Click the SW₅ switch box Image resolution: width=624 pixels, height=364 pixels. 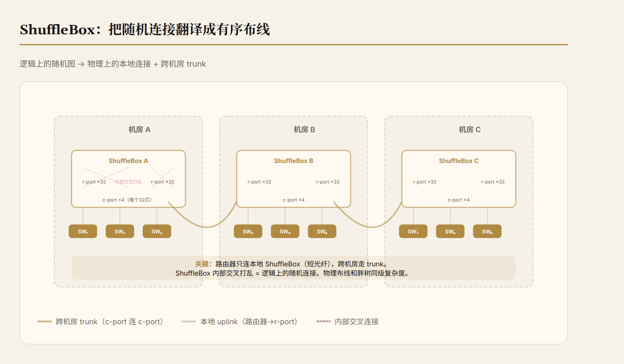click(285, 231)
